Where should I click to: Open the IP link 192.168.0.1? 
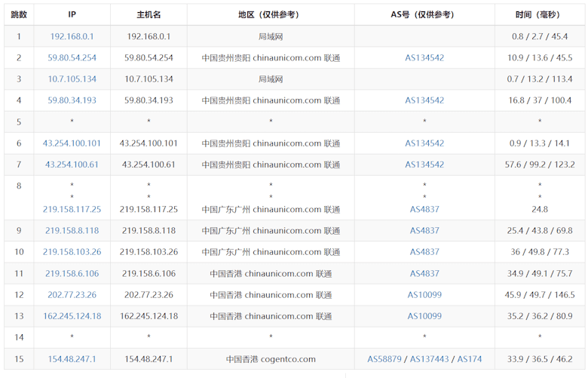(72, 36)
